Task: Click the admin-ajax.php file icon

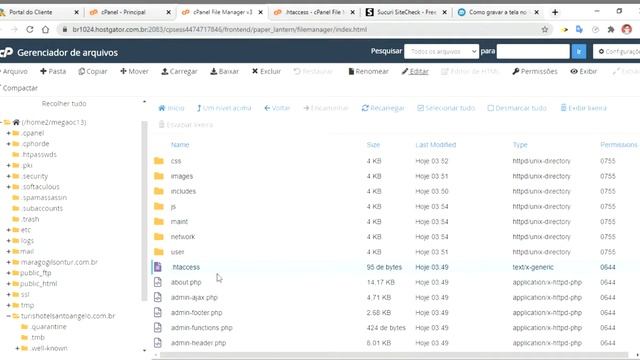Action: tap(158, 297)
